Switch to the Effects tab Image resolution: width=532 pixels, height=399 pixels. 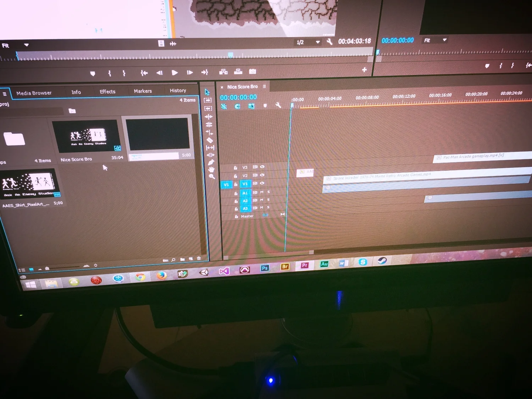(x=107, y=92)
